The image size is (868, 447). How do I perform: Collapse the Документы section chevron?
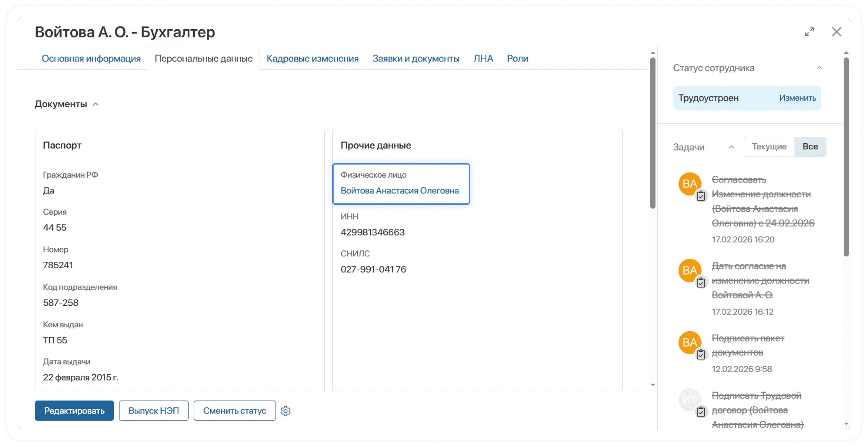point(95,105)
